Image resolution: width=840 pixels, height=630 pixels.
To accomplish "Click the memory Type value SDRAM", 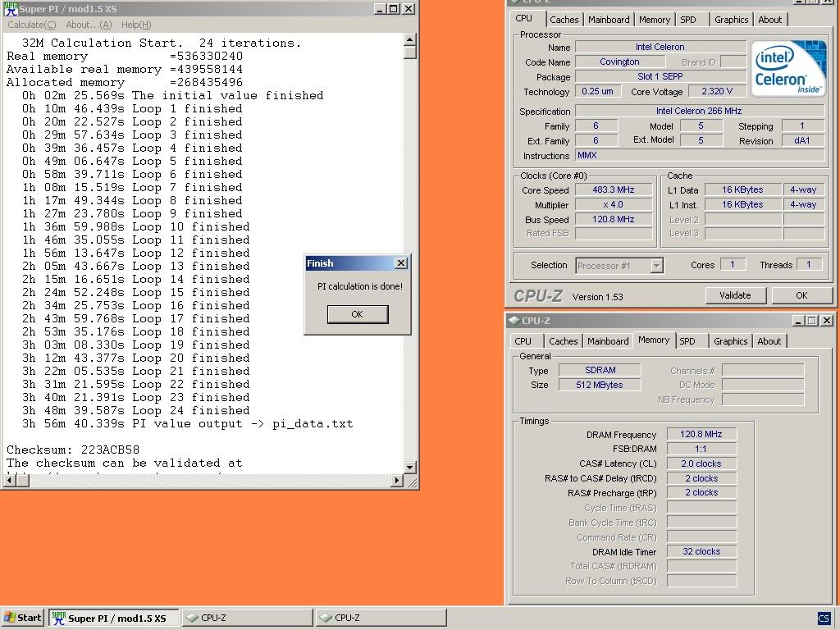I will click(x=600, y=370).
